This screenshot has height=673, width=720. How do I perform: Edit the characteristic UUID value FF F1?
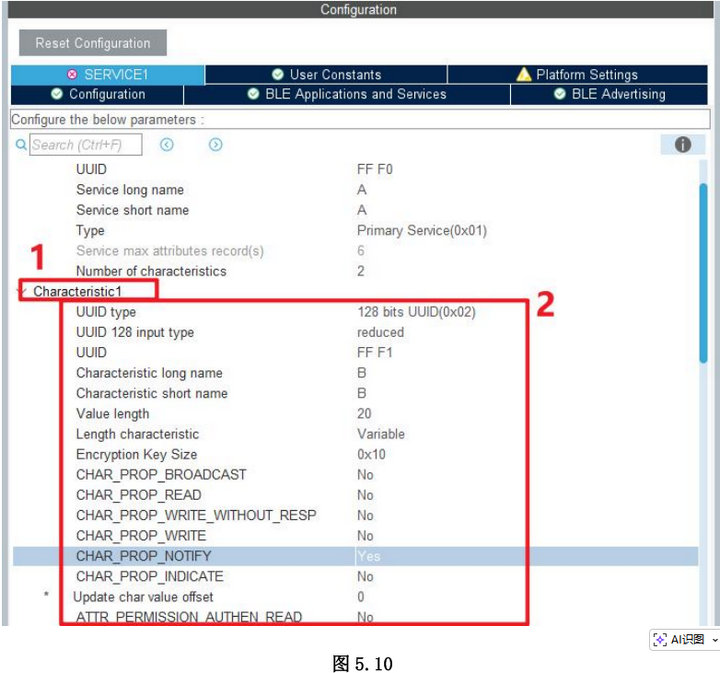point(375,353)
